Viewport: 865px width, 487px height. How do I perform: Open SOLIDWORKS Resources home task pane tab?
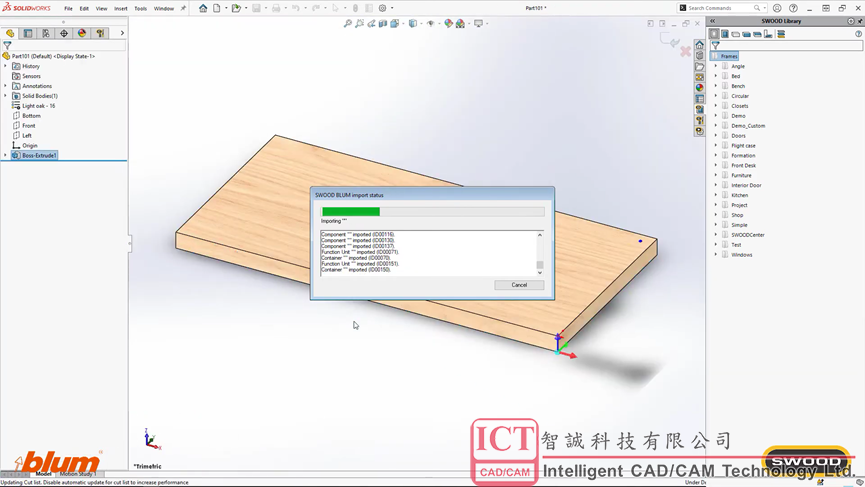pyautogui.click(x=700, y=45)
